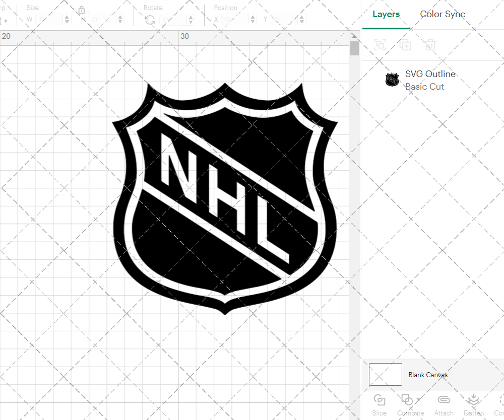
Task: Switch to the Layers tab
Action: click(x=386, y=14)
